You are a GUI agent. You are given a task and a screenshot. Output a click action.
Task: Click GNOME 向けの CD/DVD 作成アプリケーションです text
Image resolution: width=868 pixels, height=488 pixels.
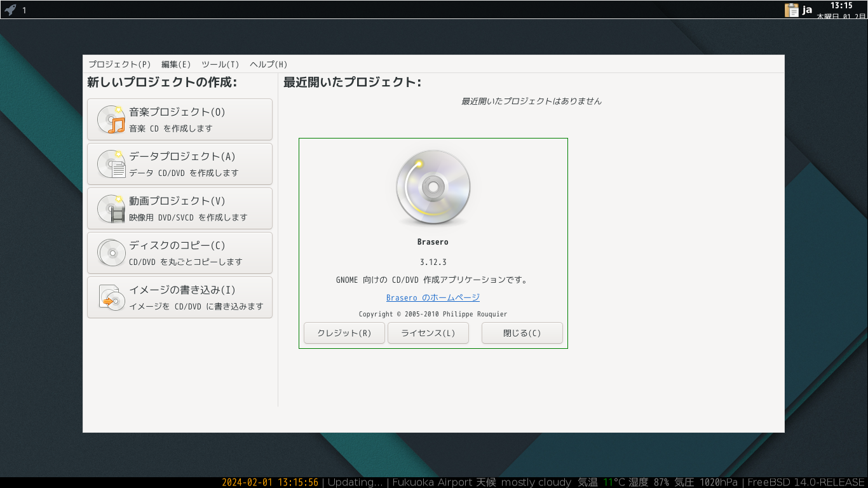(432, 280)
